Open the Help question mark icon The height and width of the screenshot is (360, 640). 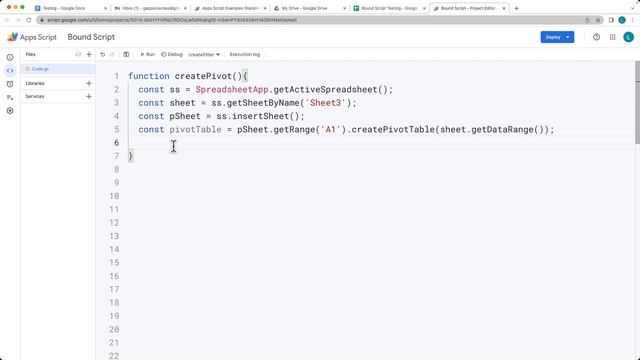(x=596, y=37)
